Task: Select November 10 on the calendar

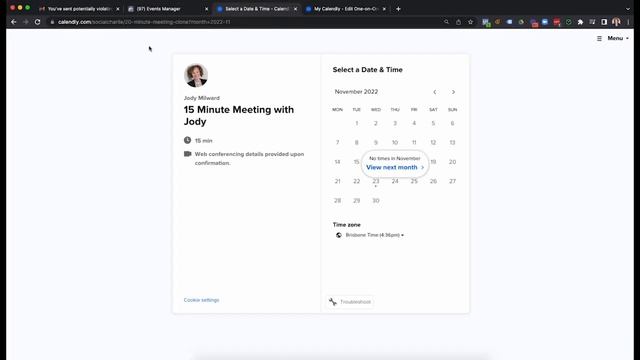Action: point(395,142)
